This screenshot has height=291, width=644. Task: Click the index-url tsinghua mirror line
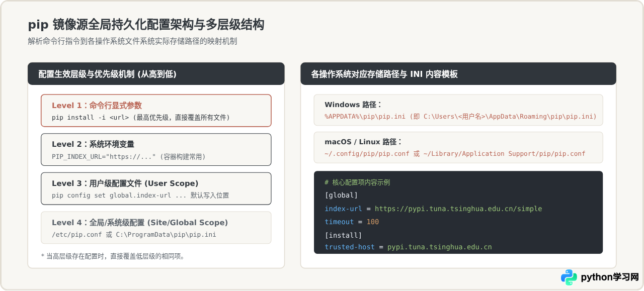(x=433, y=209)
